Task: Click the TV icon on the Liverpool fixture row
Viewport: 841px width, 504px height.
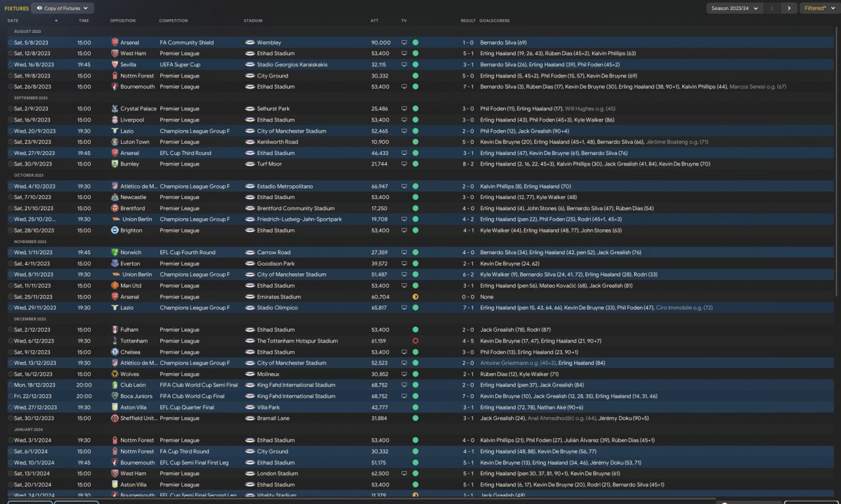Action: [x=404, y=120]
